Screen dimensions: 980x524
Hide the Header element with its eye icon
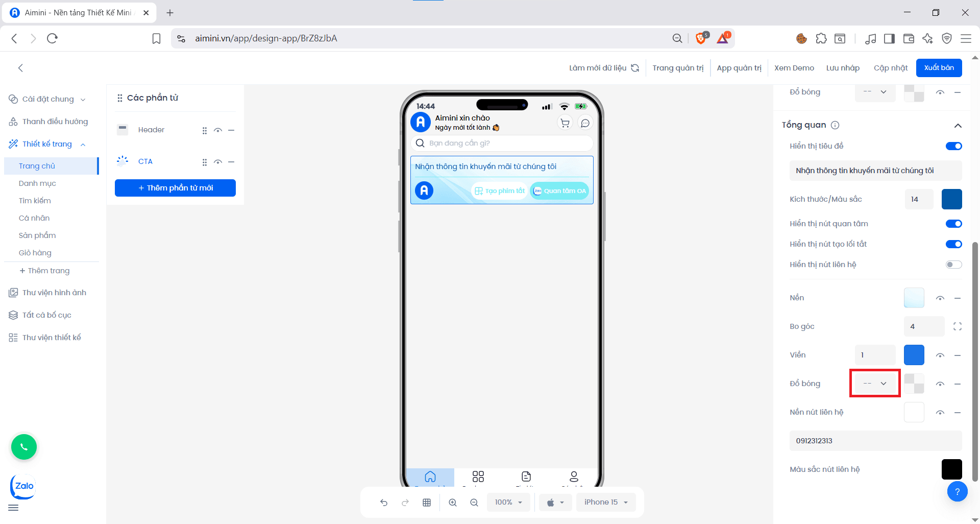(x=218, y=130)
